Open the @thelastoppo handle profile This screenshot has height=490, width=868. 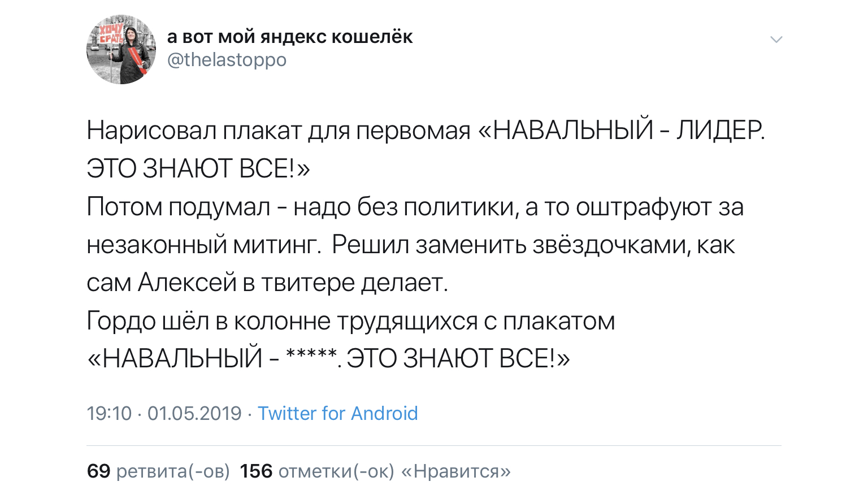pyautogui.click(x=227, y=60)
